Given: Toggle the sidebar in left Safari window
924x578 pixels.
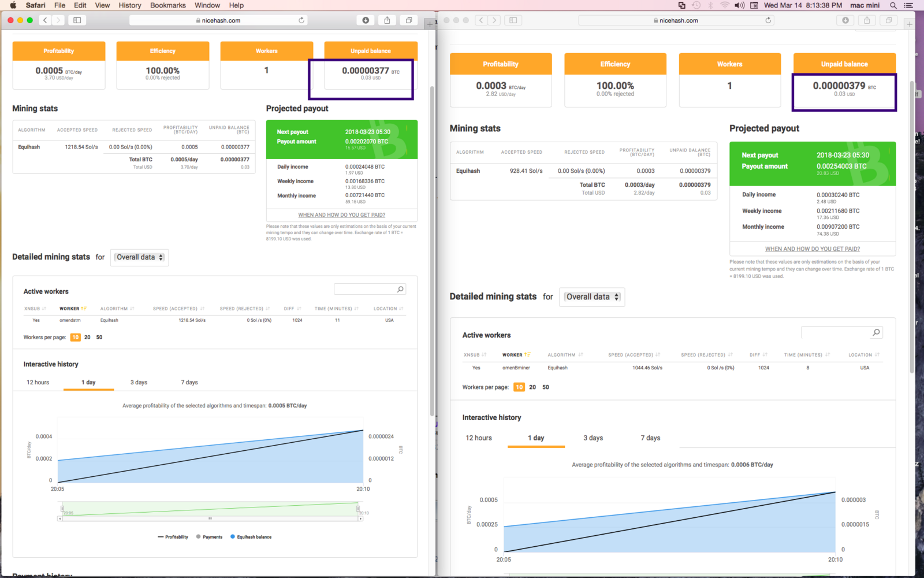Looking at the screenshot, I should (77, 20).
